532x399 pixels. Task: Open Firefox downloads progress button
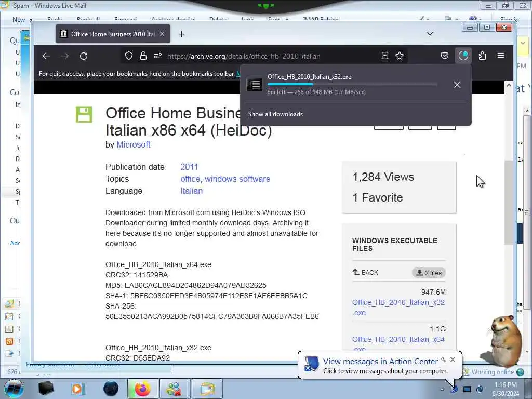(x=463, y=56)
